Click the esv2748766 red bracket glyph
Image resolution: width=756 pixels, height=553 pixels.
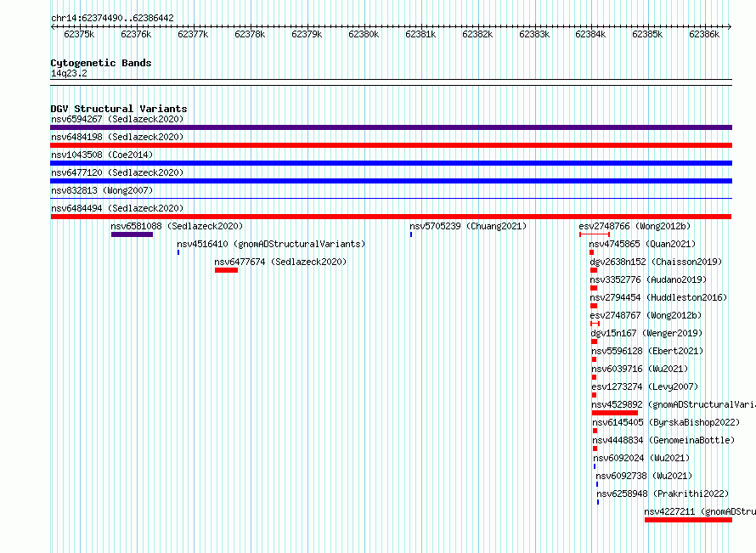point(595,234)
